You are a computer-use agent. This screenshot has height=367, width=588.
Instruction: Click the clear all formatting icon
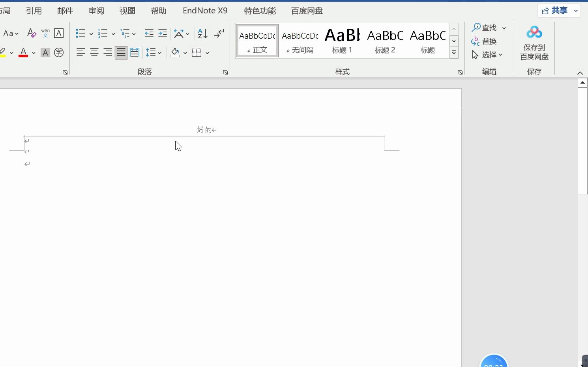[x=32, y=34]
